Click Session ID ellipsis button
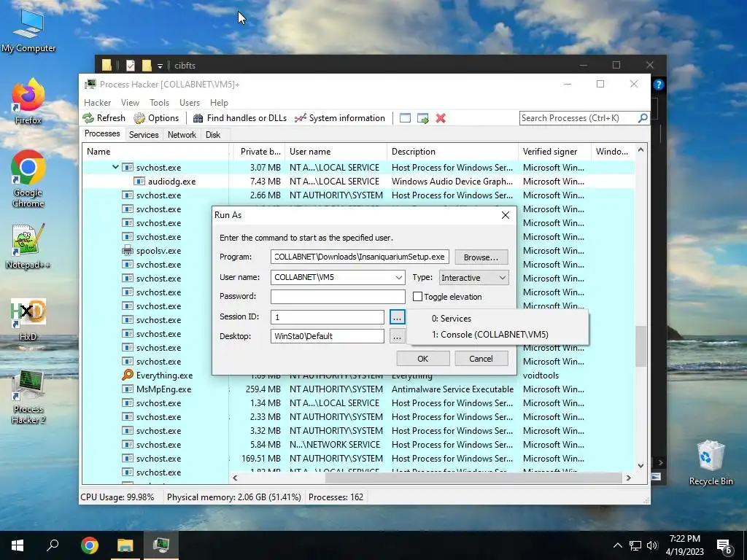 397,316
